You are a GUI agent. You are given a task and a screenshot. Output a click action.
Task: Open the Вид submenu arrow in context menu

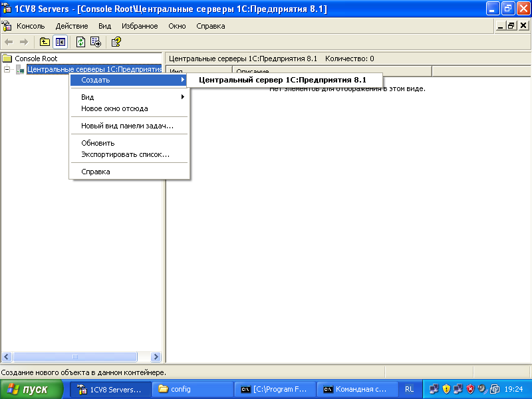(182, 97)
